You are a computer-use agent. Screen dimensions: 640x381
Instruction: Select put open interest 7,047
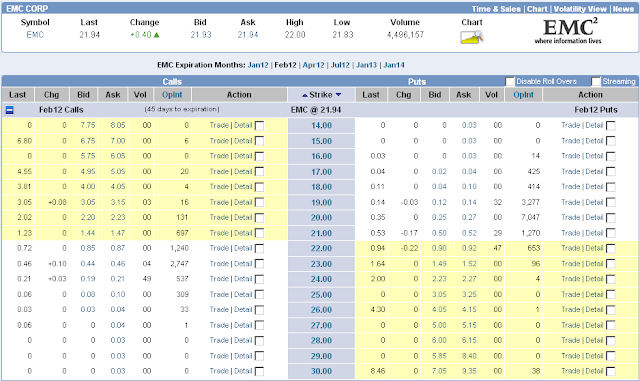click(530, 218)
